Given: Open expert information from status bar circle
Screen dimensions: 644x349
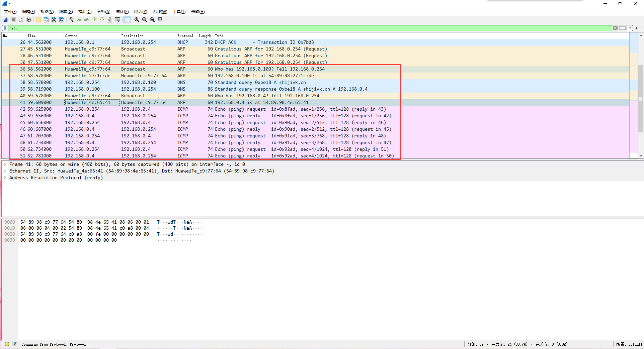Looking at the screenshot, I should point(7,344).
